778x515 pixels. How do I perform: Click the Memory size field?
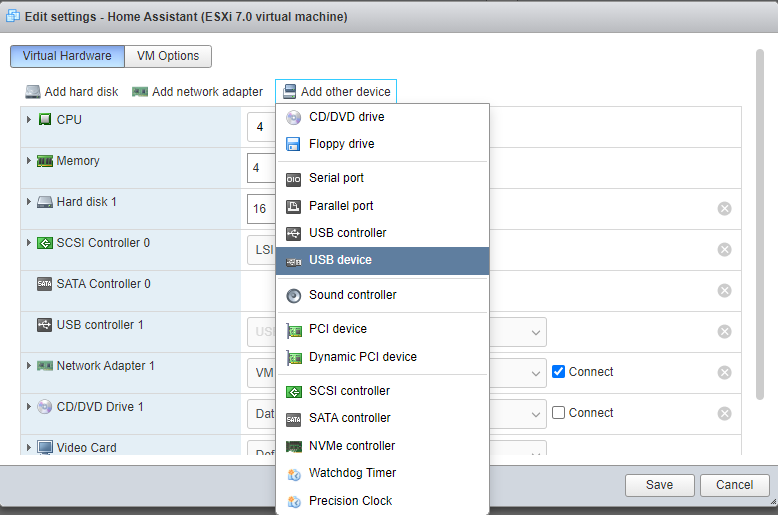coord(261,168)
